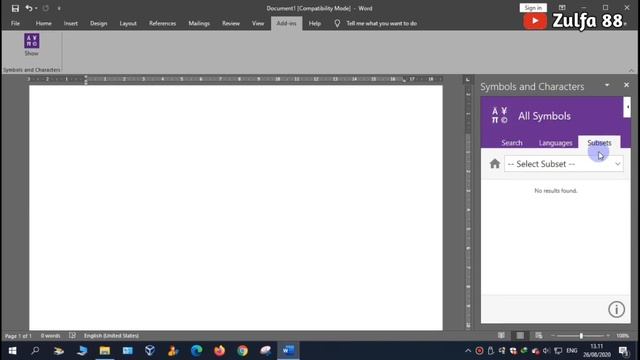Click the info icon in the pane
The width and height of the screenshot is (640, 360).
616,309
